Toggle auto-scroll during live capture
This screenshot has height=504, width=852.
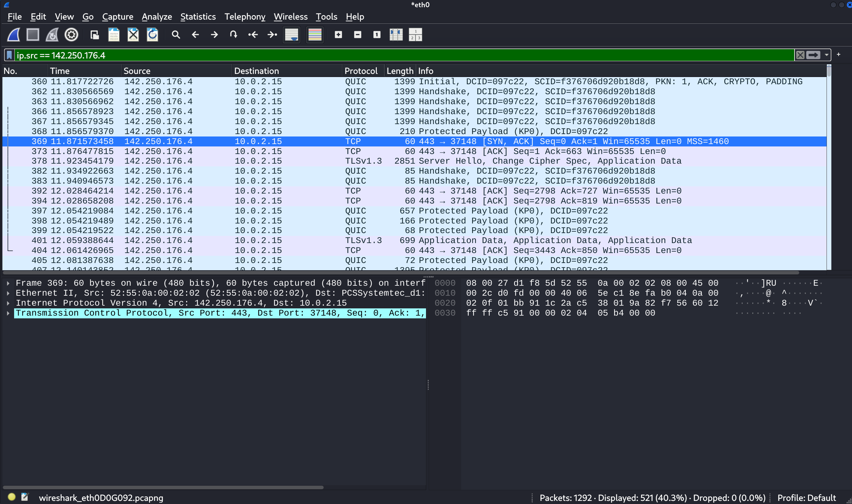291,35
